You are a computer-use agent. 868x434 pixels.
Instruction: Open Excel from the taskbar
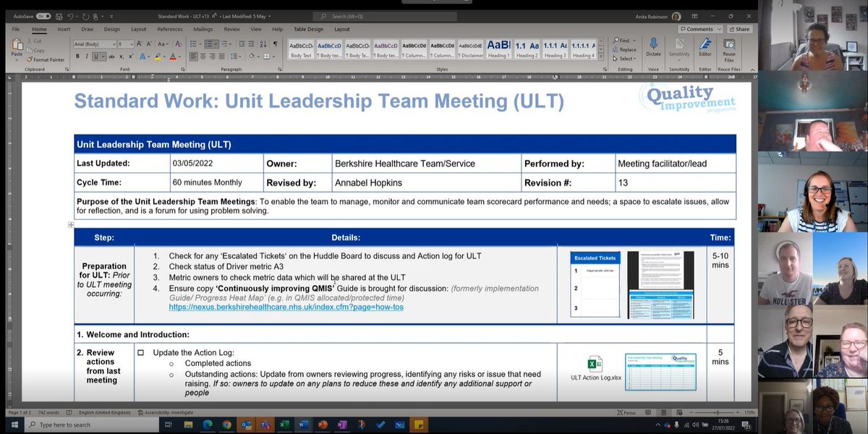pyautogui.click(x=284, y=425)
